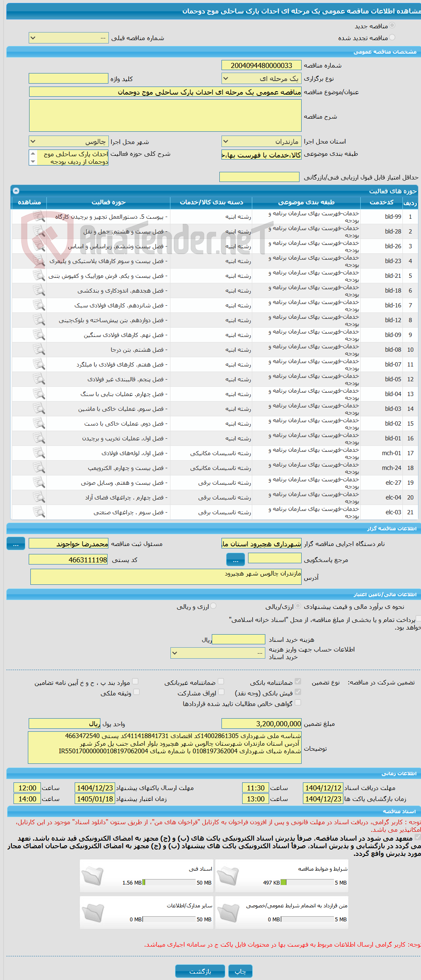Toggle the ضمانتنامه بانکی checkbox
This screenshot has width=421, height=980.
[x=298, y=681]
